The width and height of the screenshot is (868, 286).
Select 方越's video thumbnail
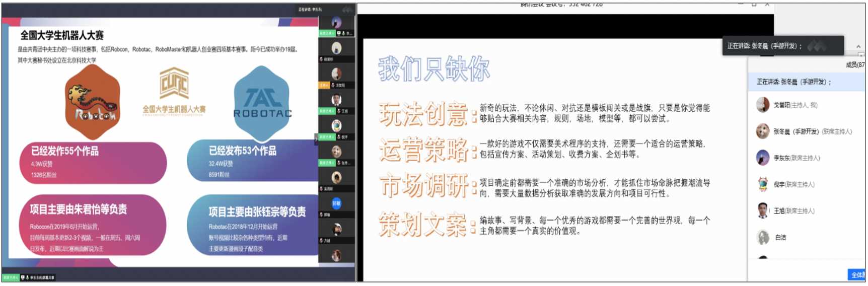coord(336,230)
